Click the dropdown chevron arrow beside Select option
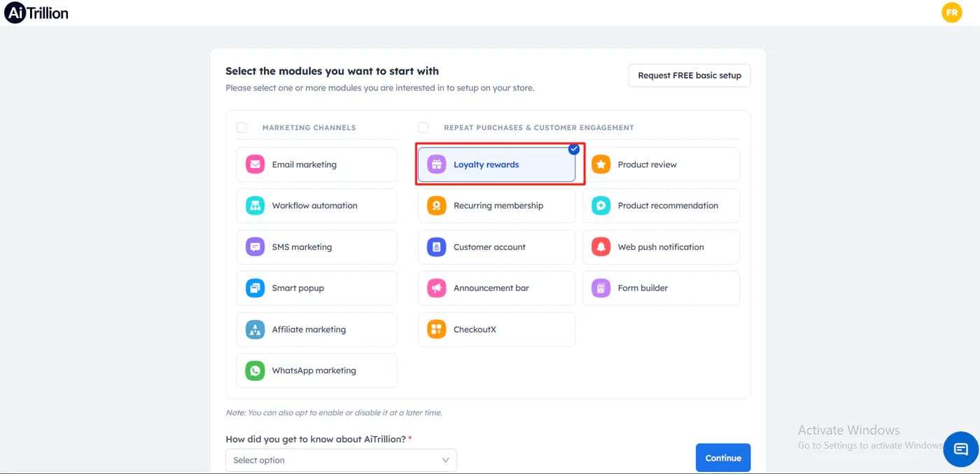The image size is (980, 474). [445, 460]
